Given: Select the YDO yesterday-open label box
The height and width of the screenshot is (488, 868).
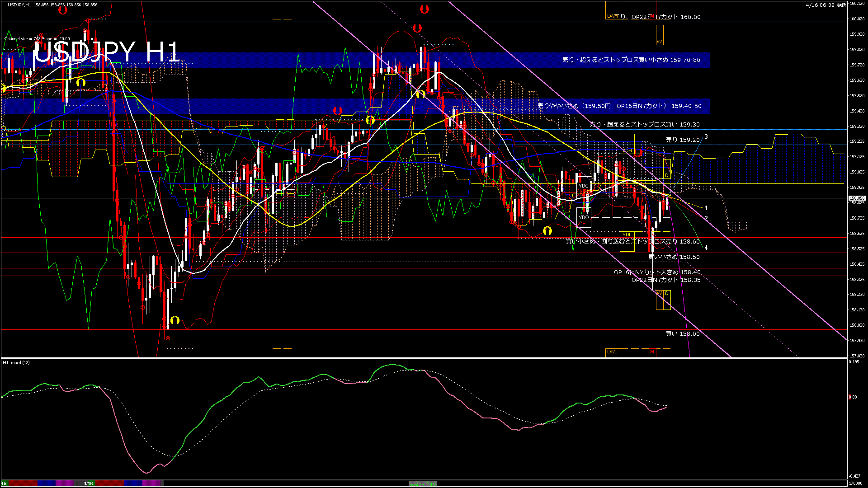Looking at the screenshot, I should (x=584, y=217).
